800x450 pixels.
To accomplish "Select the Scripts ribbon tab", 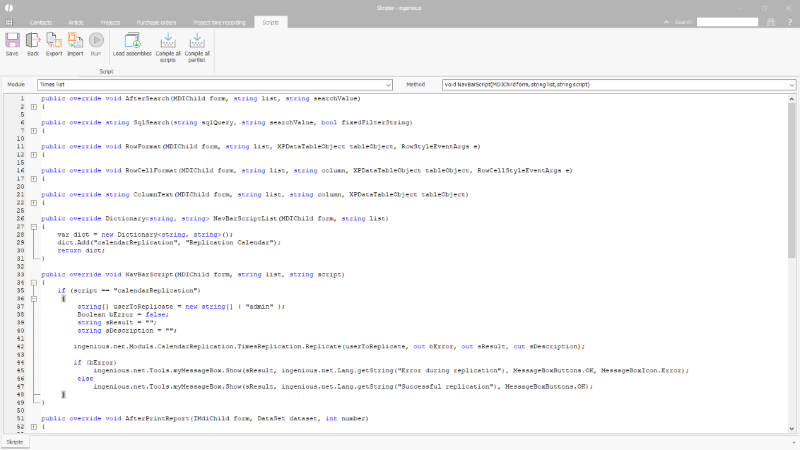I will click(x=270, y=22).
